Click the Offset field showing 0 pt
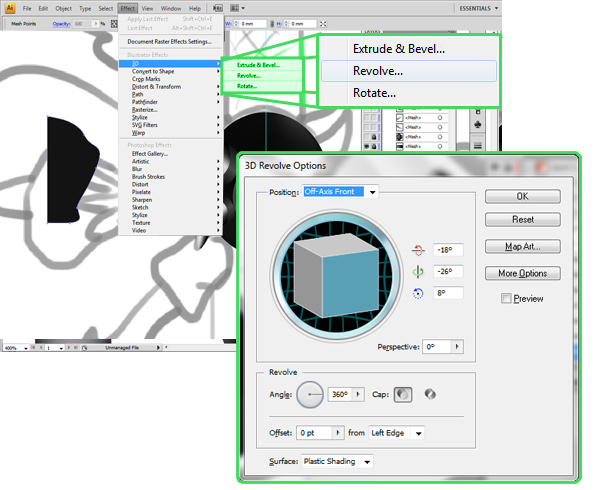 (315, 433)
